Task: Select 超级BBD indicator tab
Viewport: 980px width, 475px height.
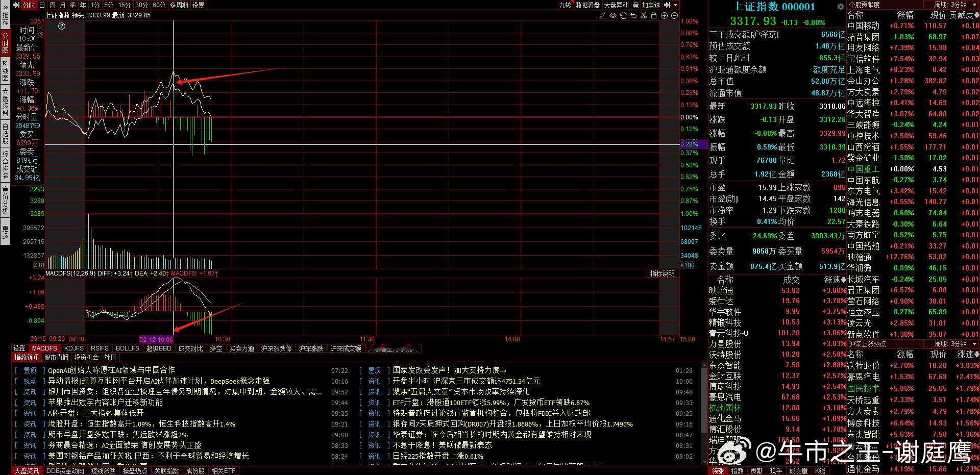Action: pos(159,348)
